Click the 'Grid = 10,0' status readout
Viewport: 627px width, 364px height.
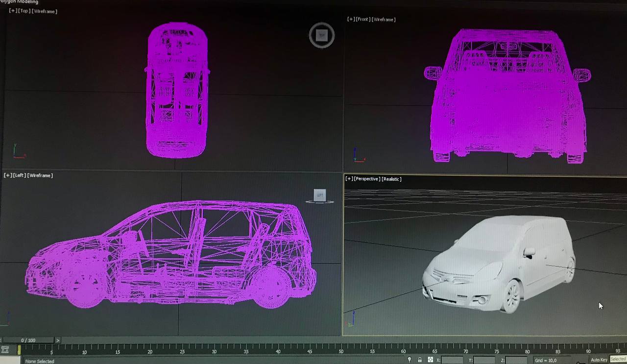tap(546, 361)
